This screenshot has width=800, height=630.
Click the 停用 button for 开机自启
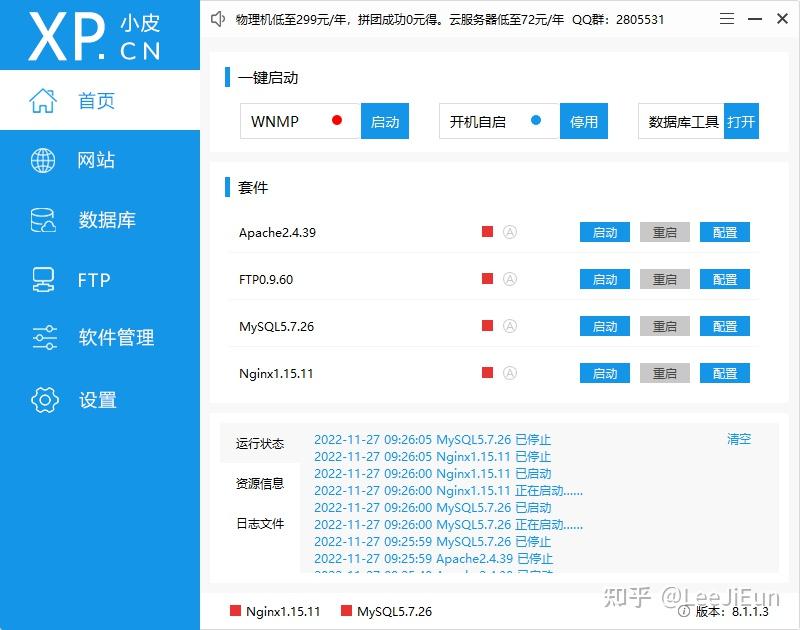[x=584, y=121]
